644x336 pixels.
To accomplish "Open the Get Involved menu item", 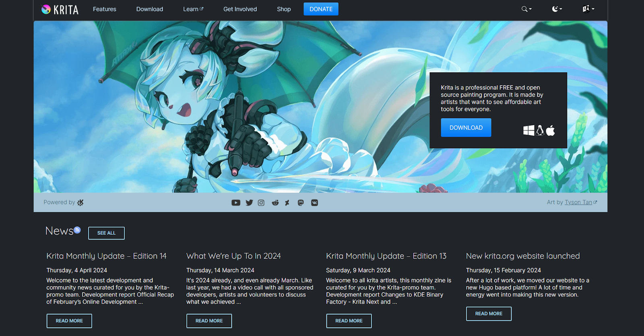I will (x=240, y=9).
